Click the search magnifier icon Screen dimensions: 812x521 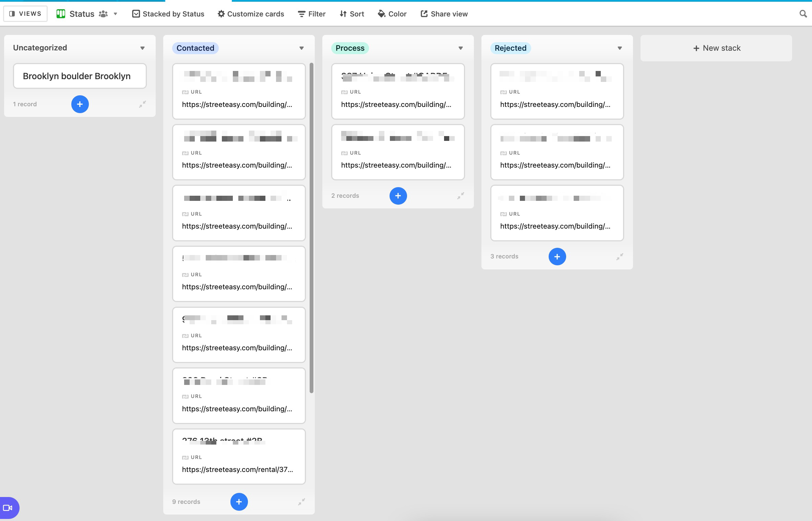pos(803,14)
